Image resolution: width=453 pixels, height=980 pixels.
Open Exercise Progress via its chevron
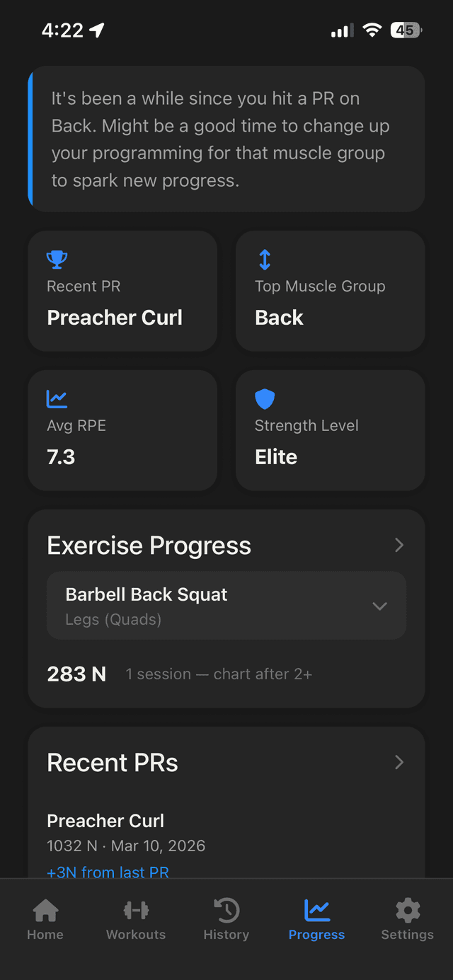pos(398,545)
